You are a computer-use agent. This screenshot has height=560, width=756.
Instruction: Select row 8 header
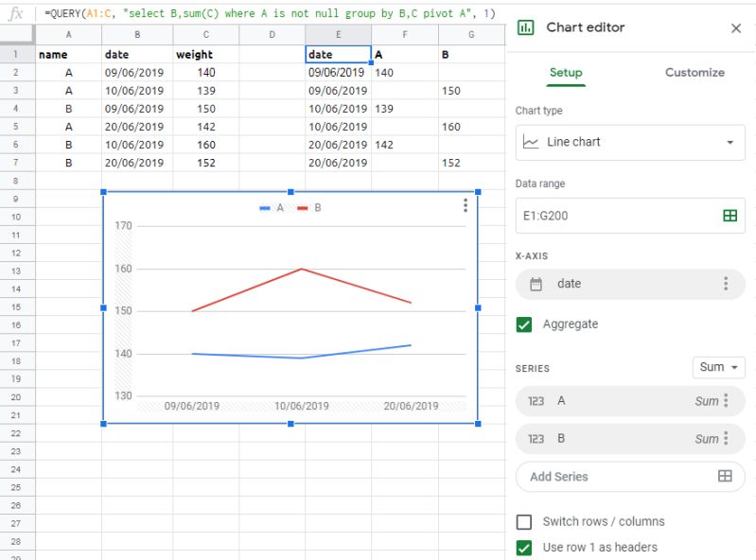(16, 182)
